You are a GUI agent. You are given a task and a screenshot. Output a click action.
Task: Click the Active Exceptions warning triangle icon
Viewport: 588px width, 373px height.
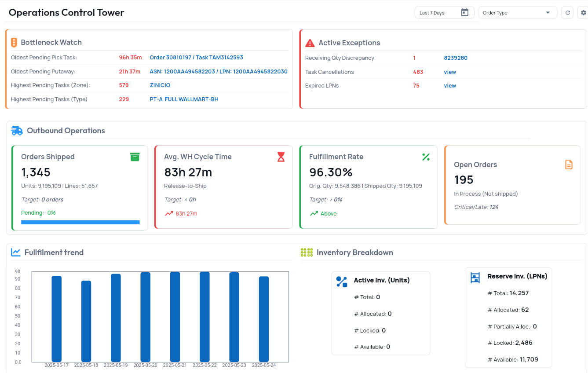pos(310,43)
